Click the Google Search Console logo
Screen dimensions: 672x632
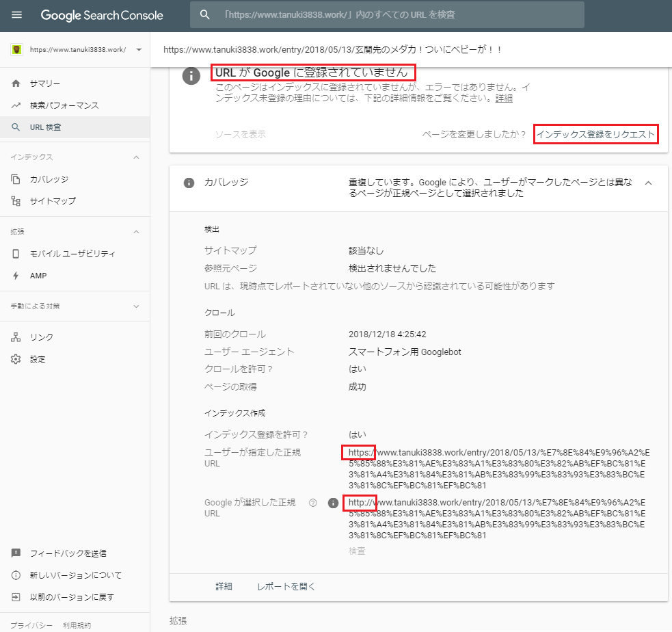102,15
